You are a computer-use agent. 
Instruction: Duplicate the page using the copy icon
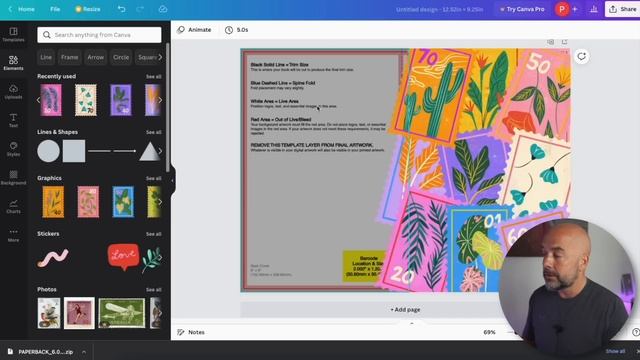pos(551,42)
